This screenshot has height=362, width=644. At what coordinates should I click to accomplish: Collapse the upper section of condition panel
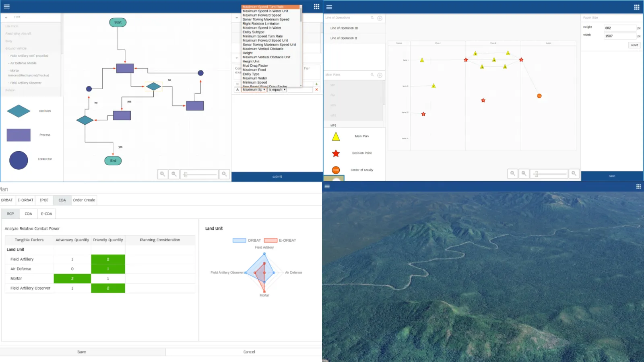[237, 18]
